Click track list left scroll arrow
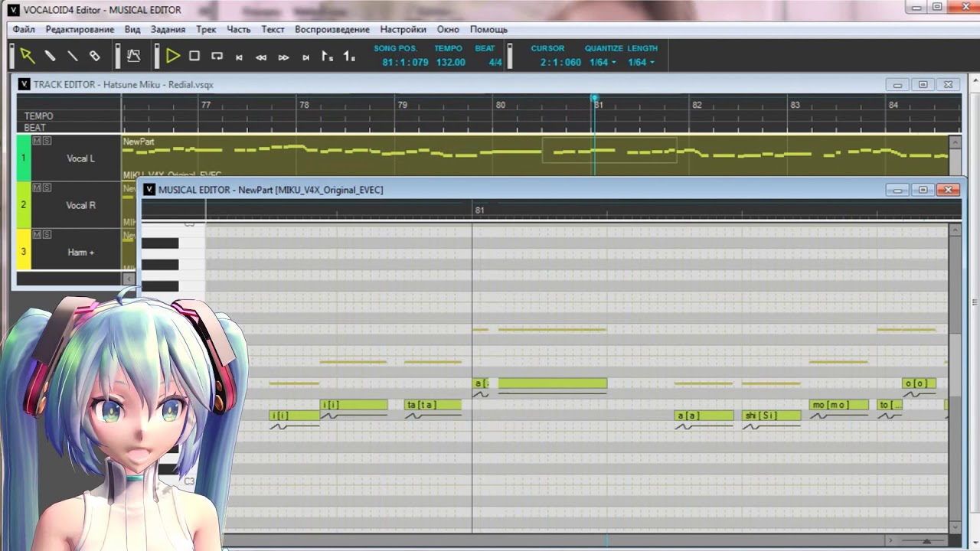 point(129,279)
